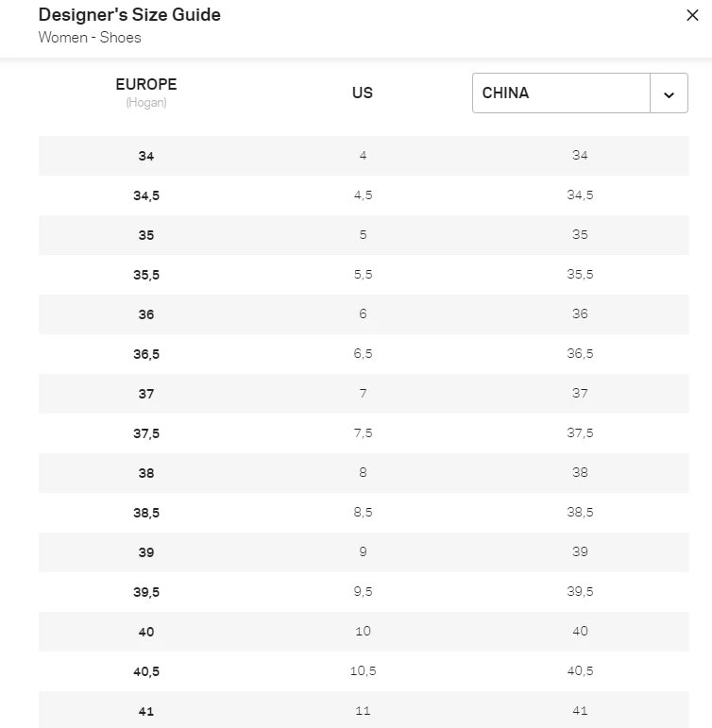
Task: Click China size 39,5 value
Action: click(x=580, y=592)
